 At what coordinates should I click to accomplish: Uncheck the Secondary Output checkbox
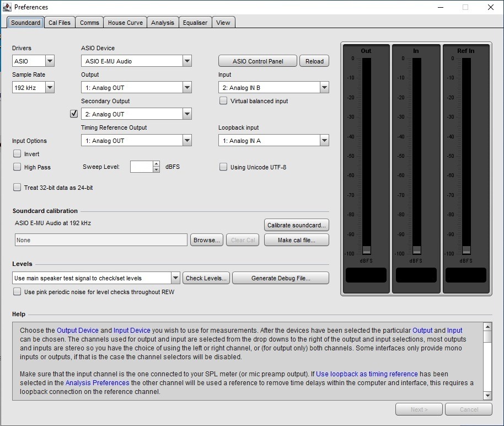pyautogui.click(x=74, y=114)
